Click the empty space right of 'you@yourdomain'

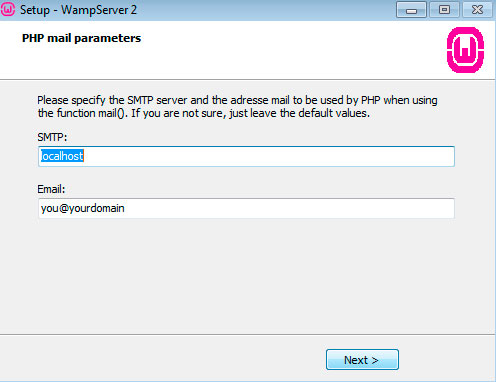tap(287, 208)
